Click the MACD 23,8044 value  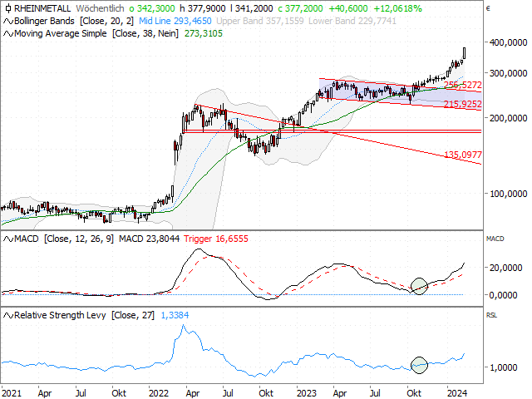click(x=149, y=239)
